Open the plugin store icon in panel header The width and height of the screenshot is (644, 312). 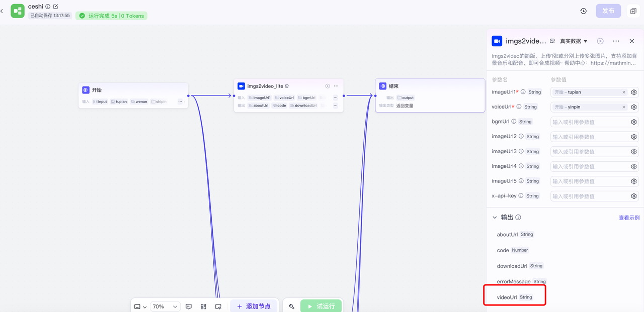(x=552, y=41)
